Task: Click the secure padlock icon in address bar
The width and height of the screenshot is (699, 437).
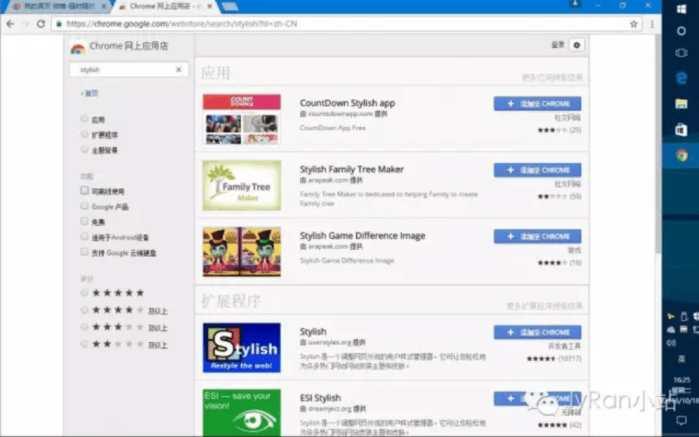Action: click(x=59, y=24)
